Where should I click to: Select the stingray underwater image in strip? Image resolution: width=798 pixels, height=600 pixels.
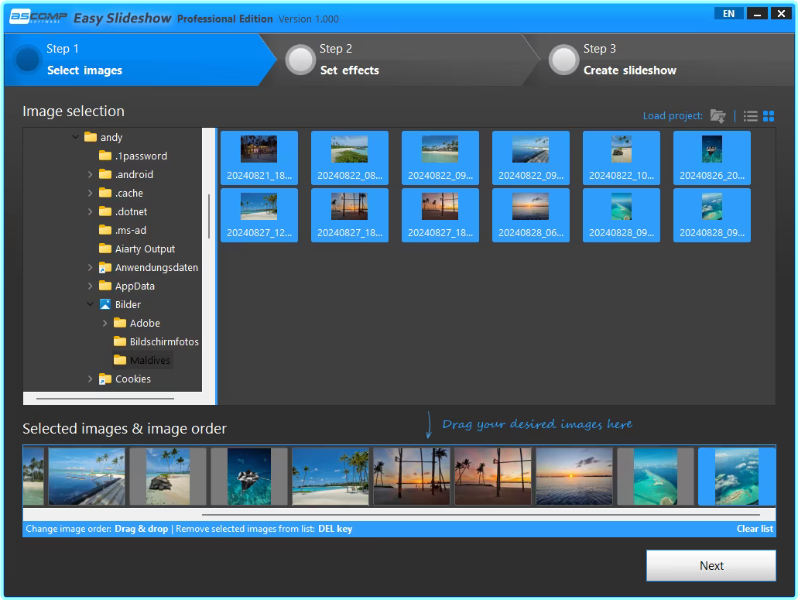(249, 476)
